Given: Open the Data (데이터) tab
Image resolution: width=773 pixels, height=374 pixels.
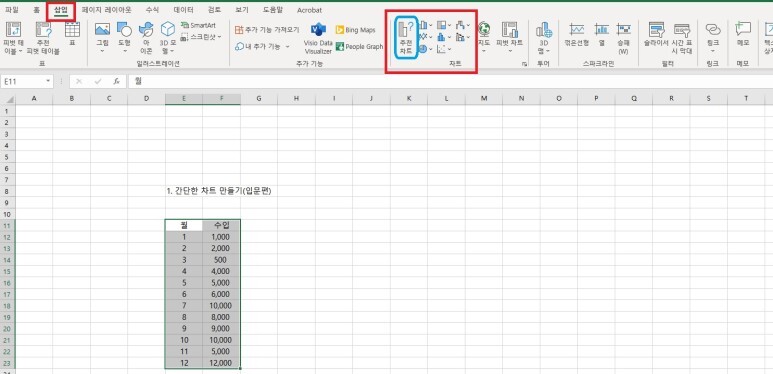Looking at the screenshot, I should coord(183,10).
